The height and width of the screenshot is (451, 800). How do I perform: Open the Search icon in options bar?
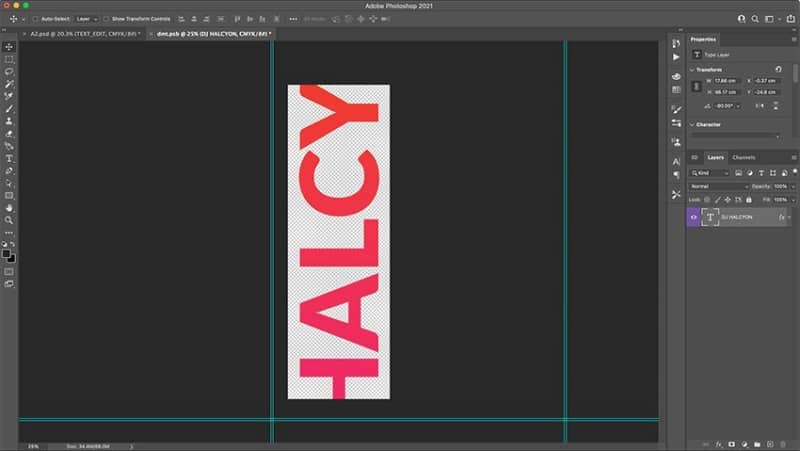(x=755, y=19)
